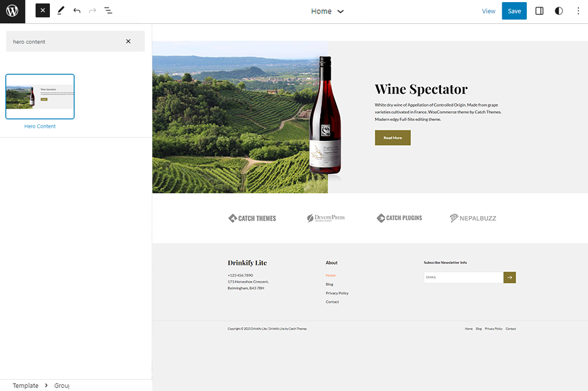588x391 pixels.
Task: Insert the Hero Content pattern thumbnail
Action: (x=40, y=96)
